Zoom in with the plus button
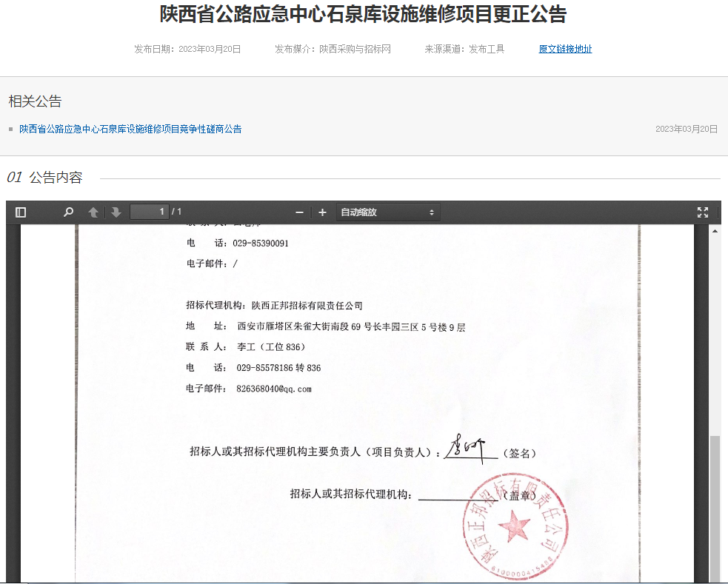This screenshot has width=728, height=584. point(322,212)
